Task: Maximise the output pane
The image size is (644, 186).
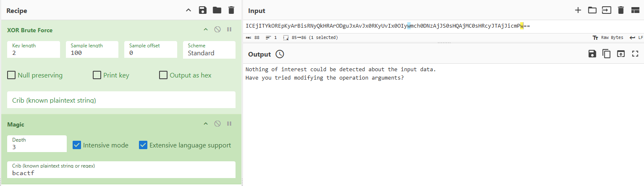Action: pos(635,54)
